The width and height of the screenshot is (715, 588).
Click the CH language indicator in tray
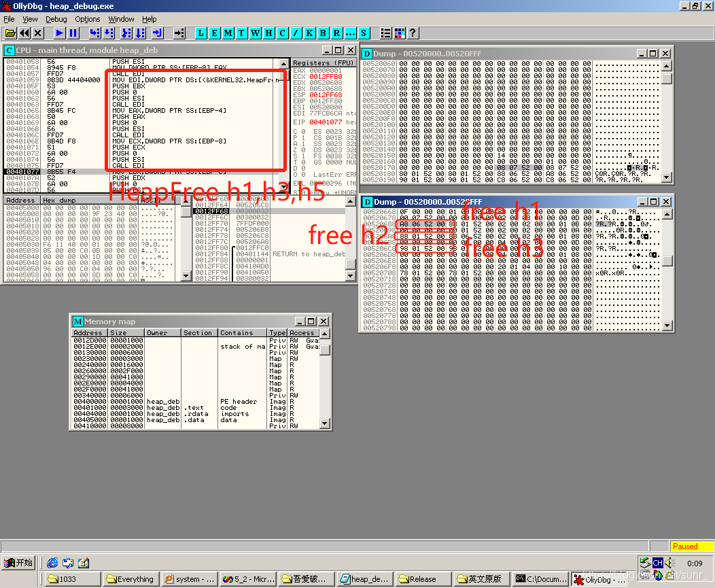pos(657,563)
